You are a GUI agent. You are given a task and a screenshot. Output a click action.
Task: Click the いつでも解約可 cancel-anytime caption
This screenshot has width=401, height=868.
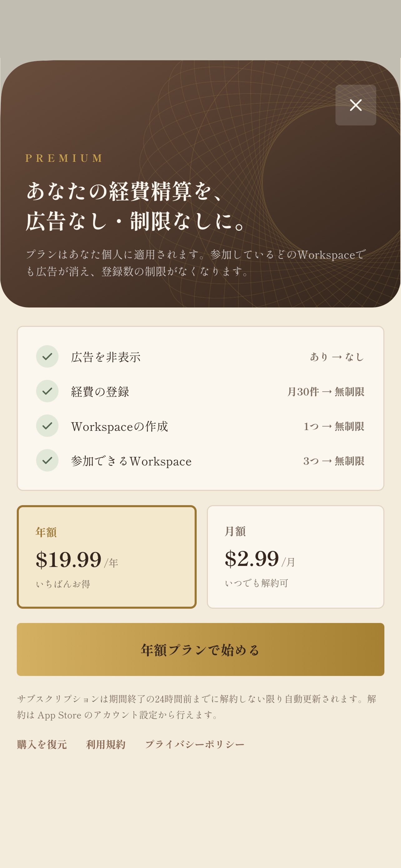coord(257,583)
